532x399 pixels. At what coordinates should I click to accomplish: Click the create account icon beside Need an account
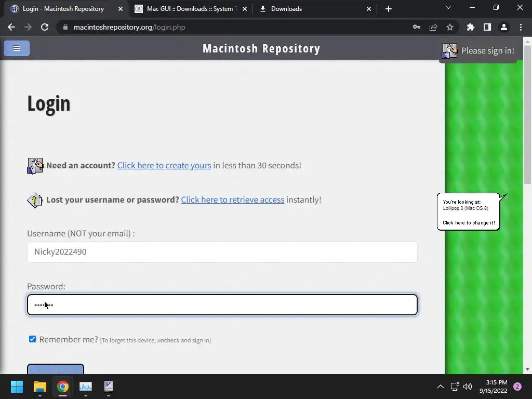[35, 166]
